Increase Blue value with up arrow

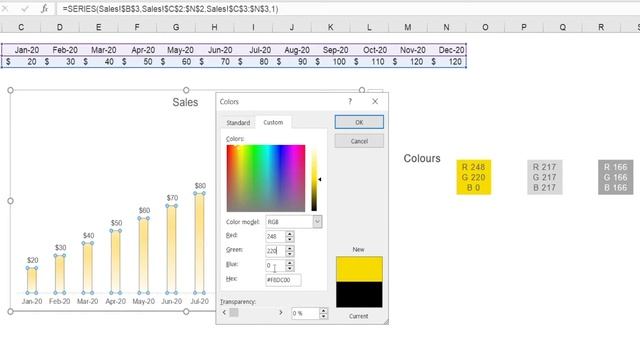pos(290,263)
